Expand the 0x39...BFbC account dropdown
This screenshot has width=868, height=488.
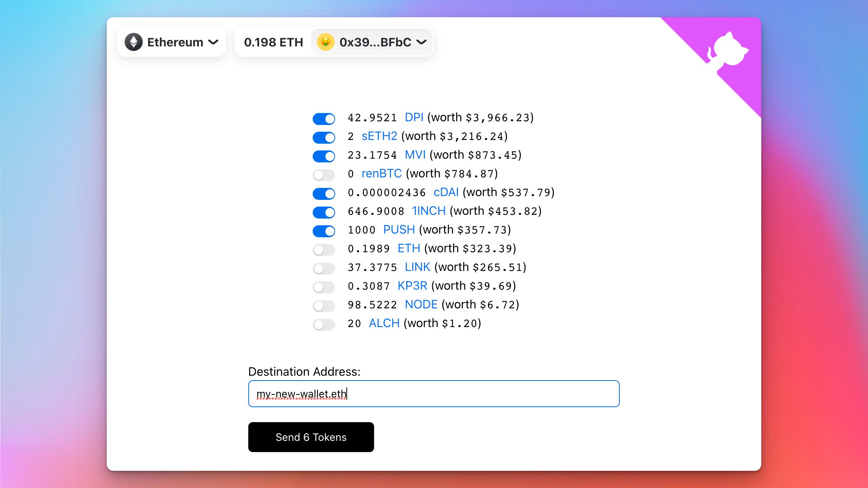372,42
